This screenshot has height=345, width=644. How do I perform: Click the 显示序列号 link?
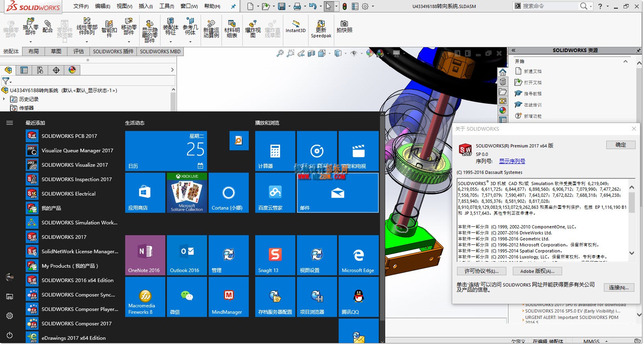tap(512, 161)
